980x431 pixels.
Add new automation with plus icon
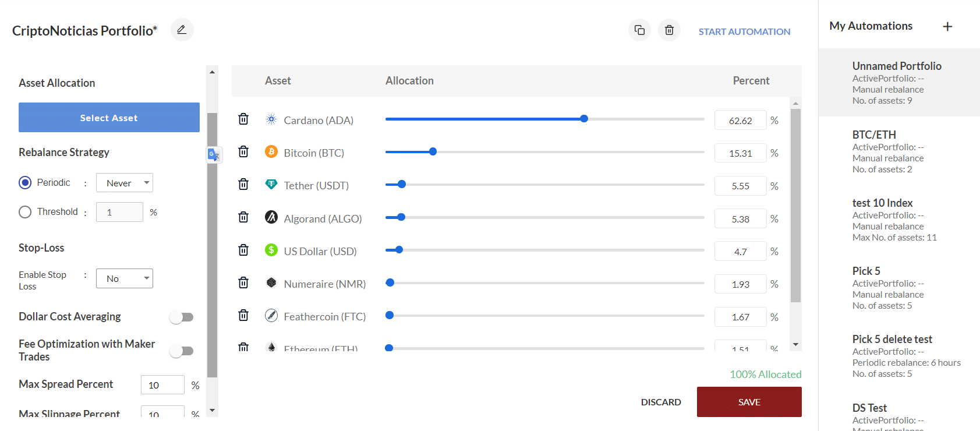[x=947, y=26]
